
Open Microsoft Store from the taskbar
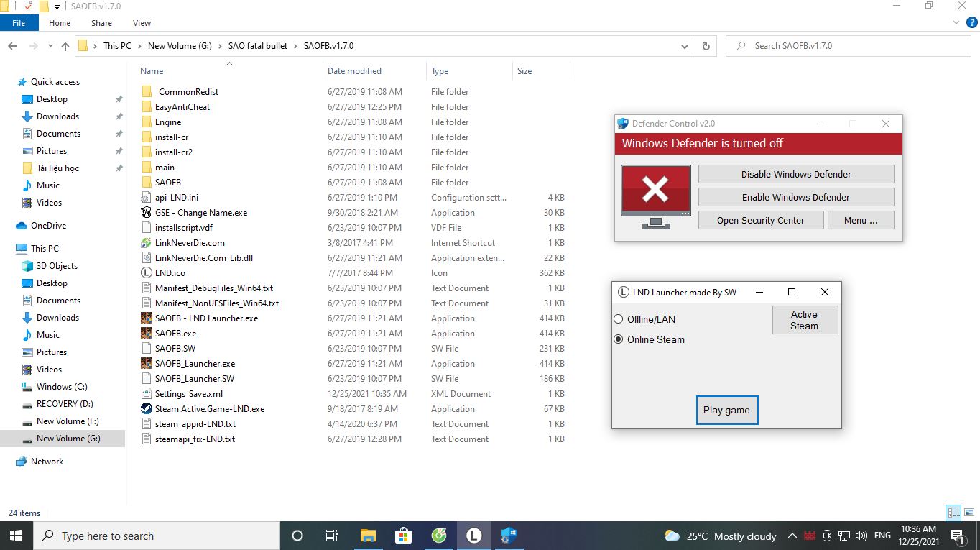click(403, 536)
